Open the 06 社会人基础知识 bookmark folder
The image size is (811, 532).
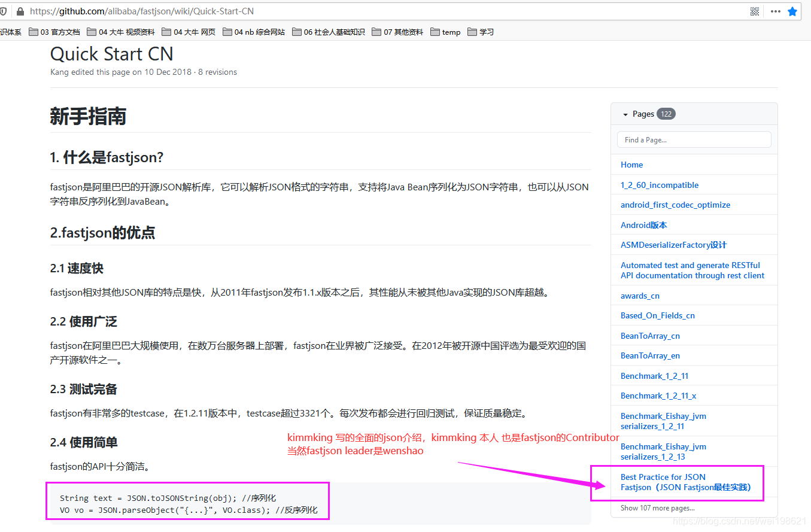pos(328,32)
